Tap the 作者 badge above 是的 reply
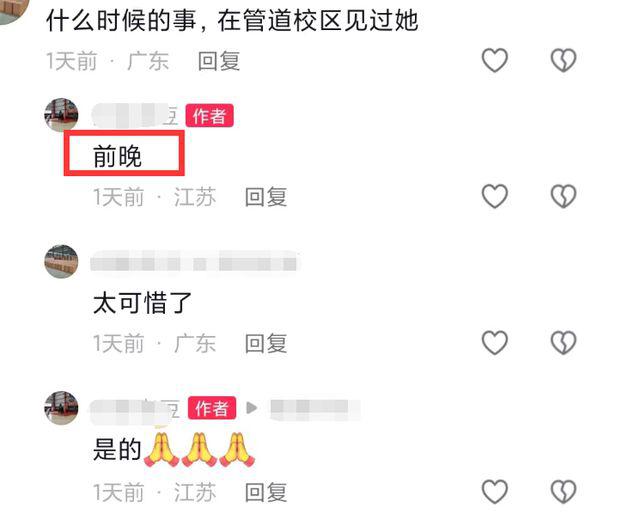Image resolution: width=640 pixels, height=520 pixels. 212,408
